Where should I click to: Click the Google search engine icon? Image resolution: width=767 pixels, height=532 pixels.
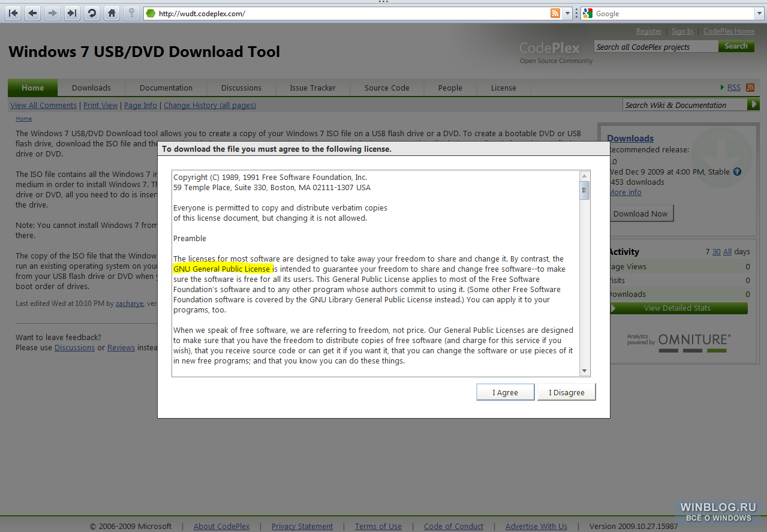pyautogui.click(x=588, y=13)
